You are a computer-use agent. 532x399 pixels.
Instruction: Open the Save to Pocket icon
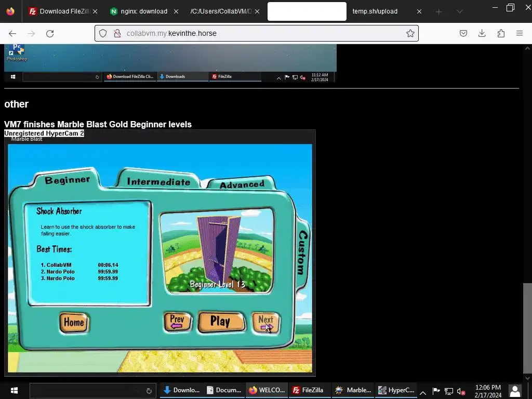tap(463, 33)
